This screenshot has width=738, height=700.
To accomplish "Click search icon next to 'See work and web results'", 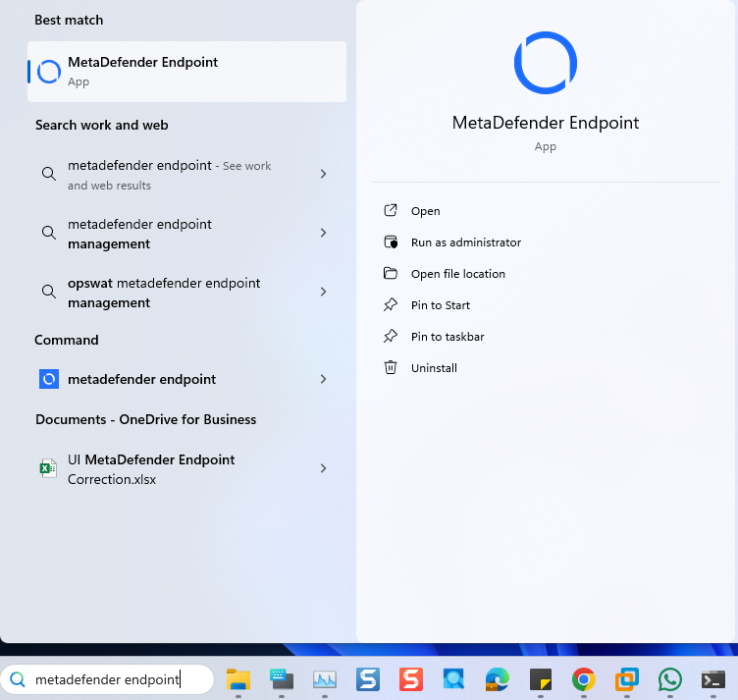I will pos(49,174).
